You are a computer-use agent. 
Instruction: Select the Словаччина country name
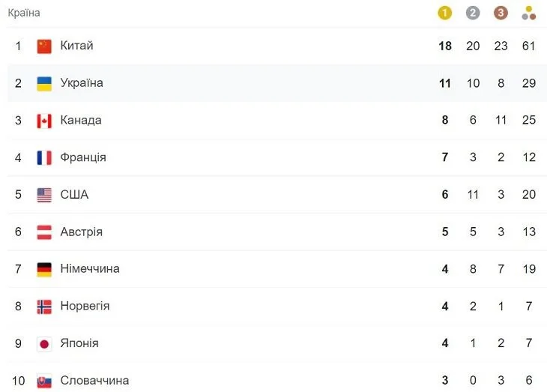[94, 381]
